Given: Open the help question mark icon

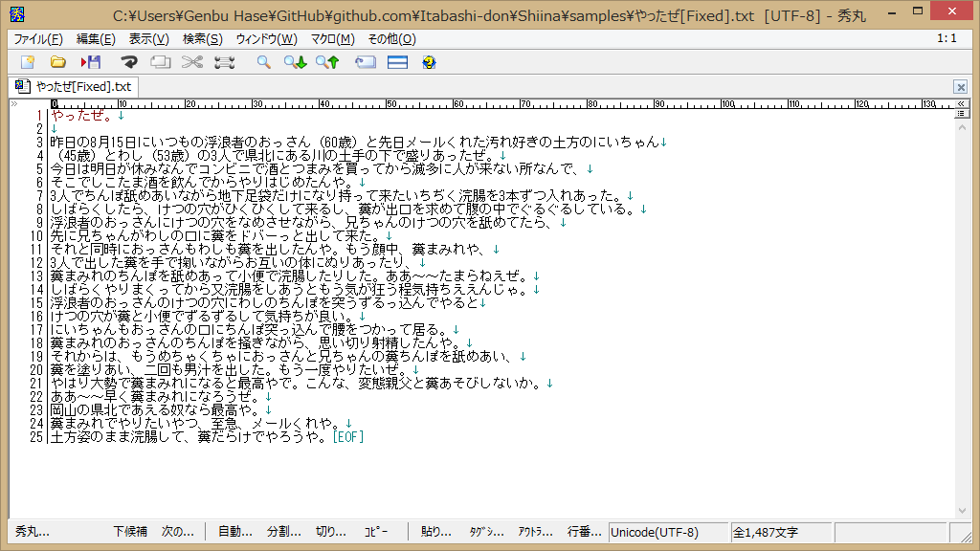Looking at the screenshot, I should point(428,62).
